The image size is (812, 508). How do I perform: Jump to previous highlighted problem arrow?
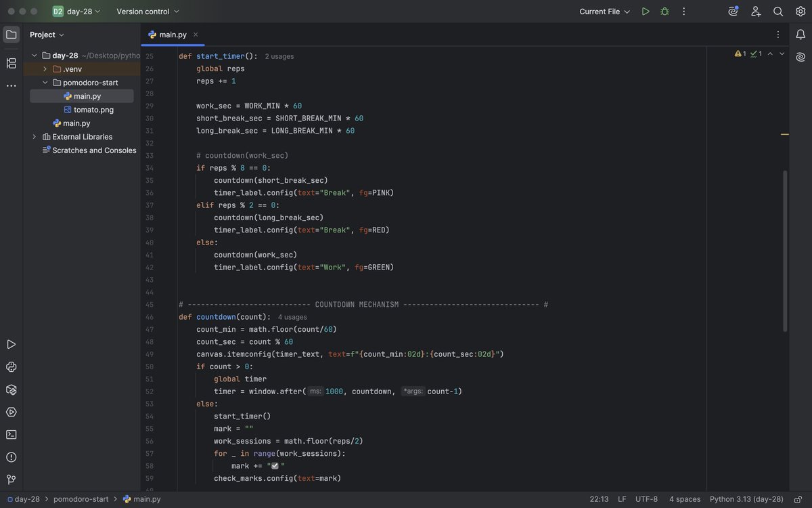tap(770, 54)
